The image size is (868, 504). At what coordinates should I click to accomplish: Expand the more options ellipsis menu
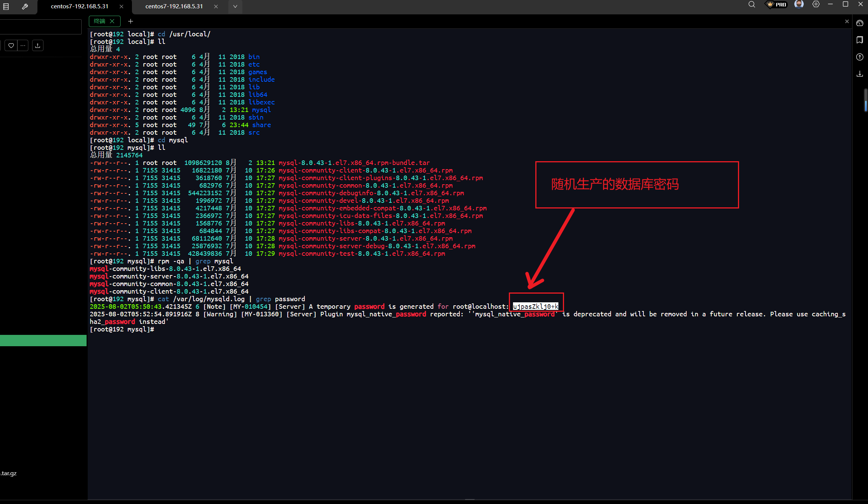[23, 45]
